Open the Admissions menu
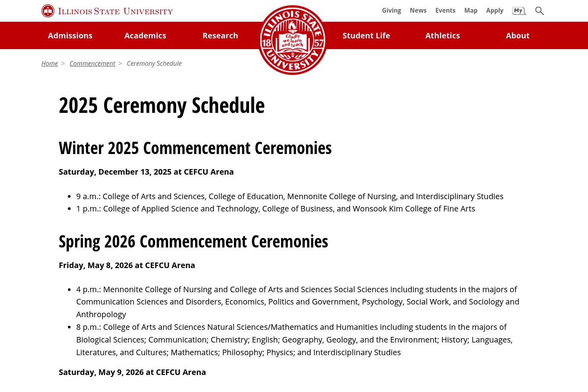The image size is (588, 392). 70,35
